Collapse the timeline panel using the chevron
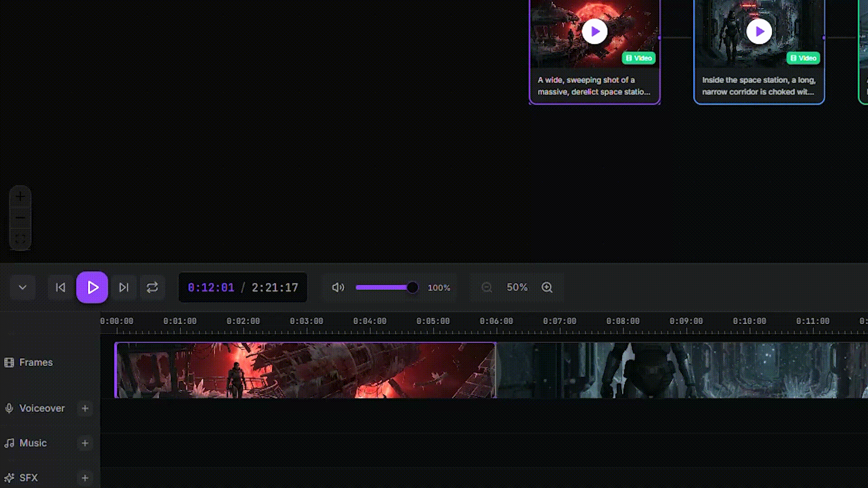 (22, 287)
